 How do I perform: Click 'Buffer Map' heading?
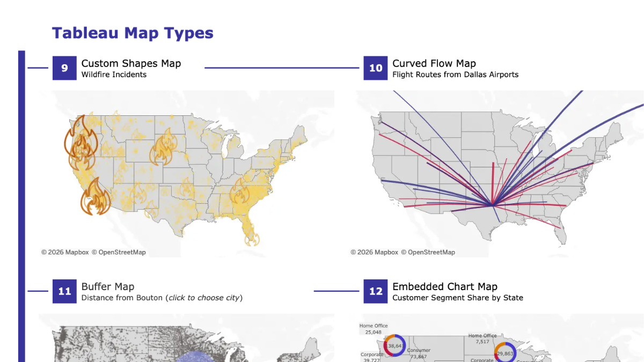(x=108, y=287)
